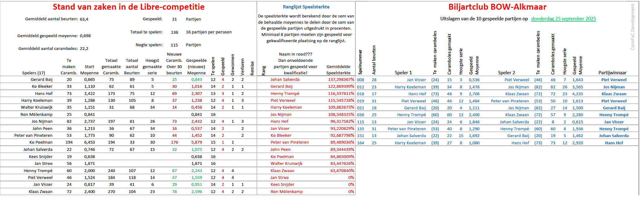The height and width of the screenshot is (203, 644).
Task: Select the Biljartclub BOW-Alkmaar title
Action: point(497,7)
